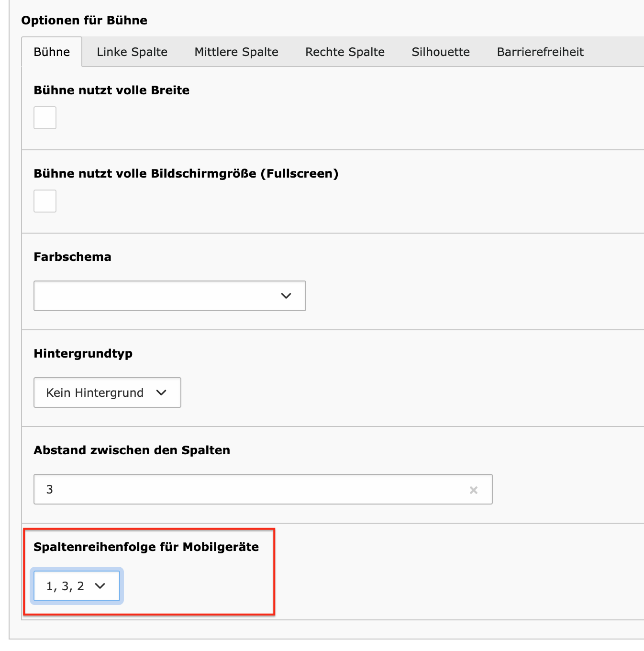Tick the Fullscreen Bildschirmgröße checkbox

[x=45, y=201]
